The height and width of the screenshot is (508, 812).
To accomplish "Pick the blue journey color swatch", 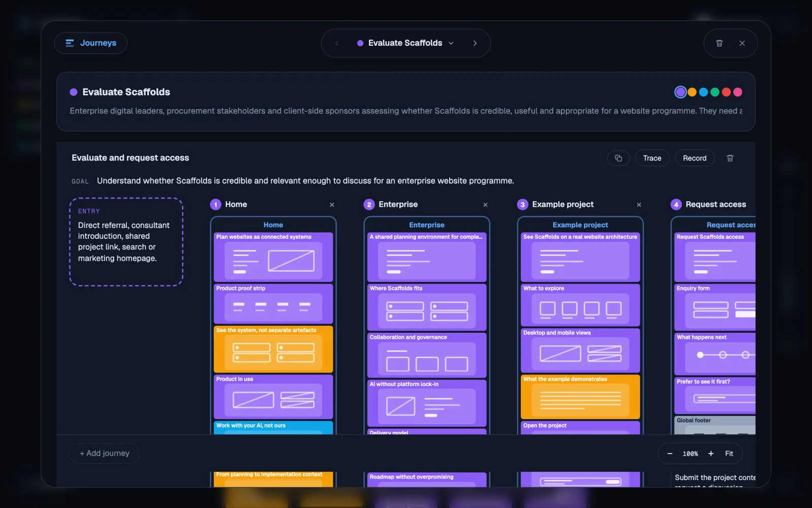I will click(x=703, y=92).
